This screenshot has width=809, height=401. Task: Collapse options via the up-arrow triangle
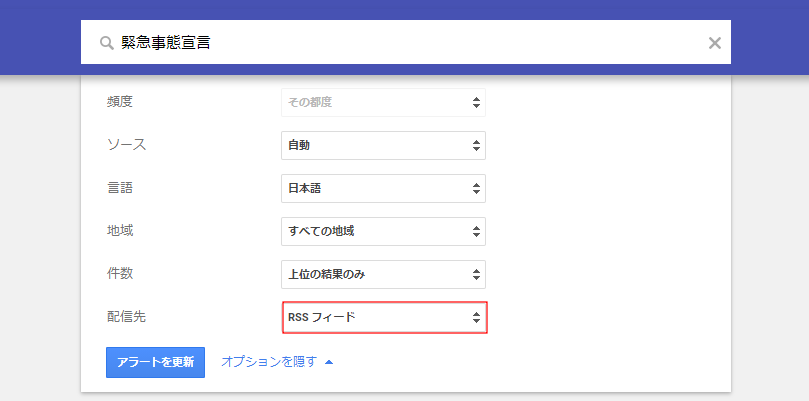pos(329,362)
